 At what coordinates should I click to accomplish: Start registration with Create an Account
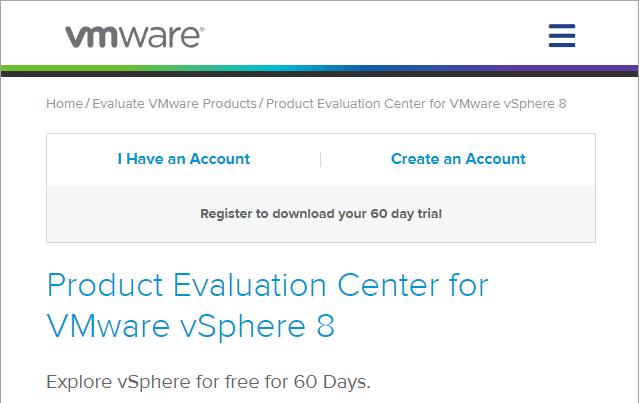pos(458,159)
